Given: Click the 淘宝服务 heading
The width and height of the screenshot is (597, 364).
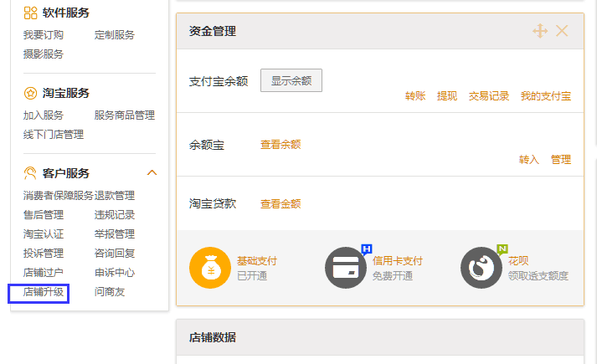Looking at the screenshot, I should tap(66, 93).
